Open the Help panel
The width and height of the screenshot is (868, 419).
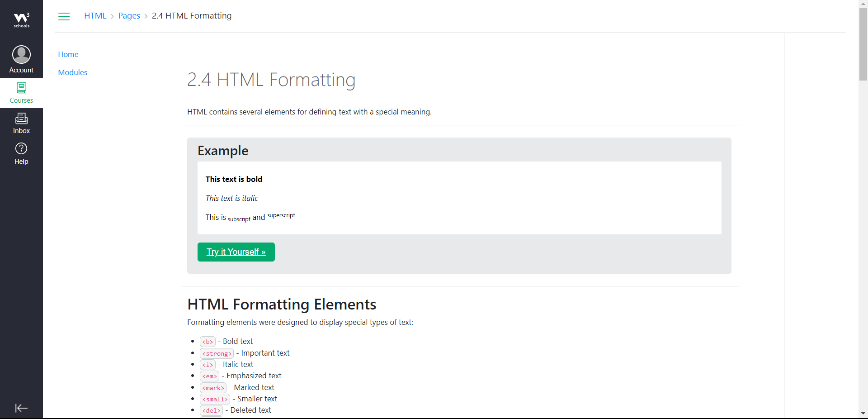(21, 153)
